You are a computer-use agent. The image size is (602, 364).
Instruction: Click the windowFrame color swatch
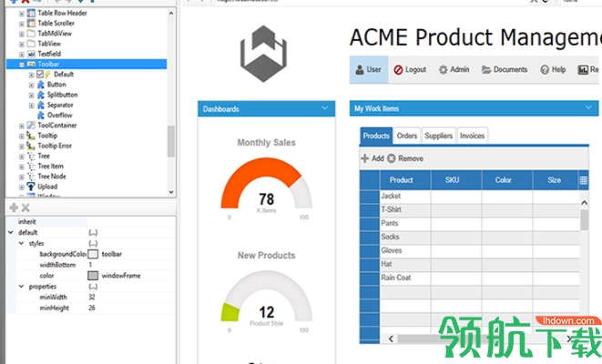point(93,276)
